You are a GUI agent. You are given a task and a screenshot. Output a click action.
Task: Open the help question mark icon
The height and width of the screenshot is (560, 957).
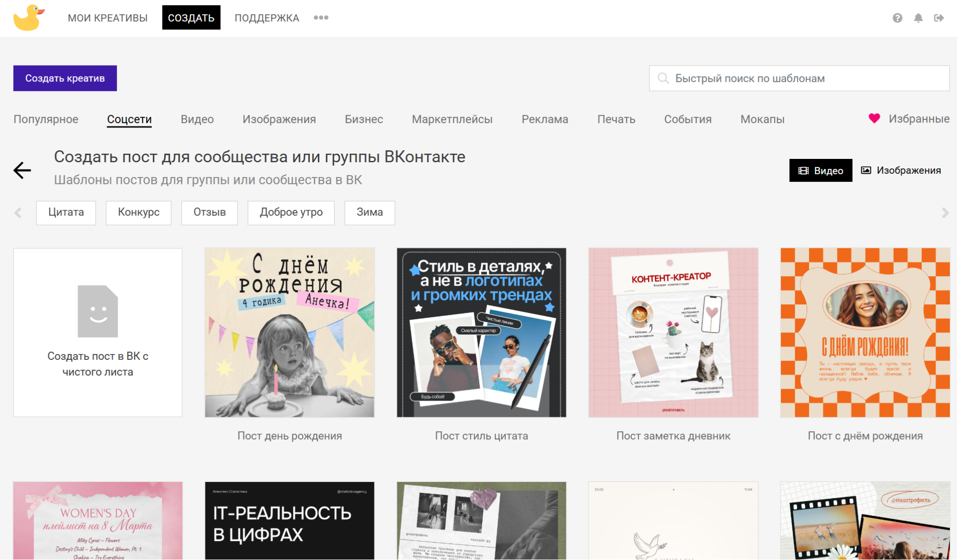pos(897,18)
